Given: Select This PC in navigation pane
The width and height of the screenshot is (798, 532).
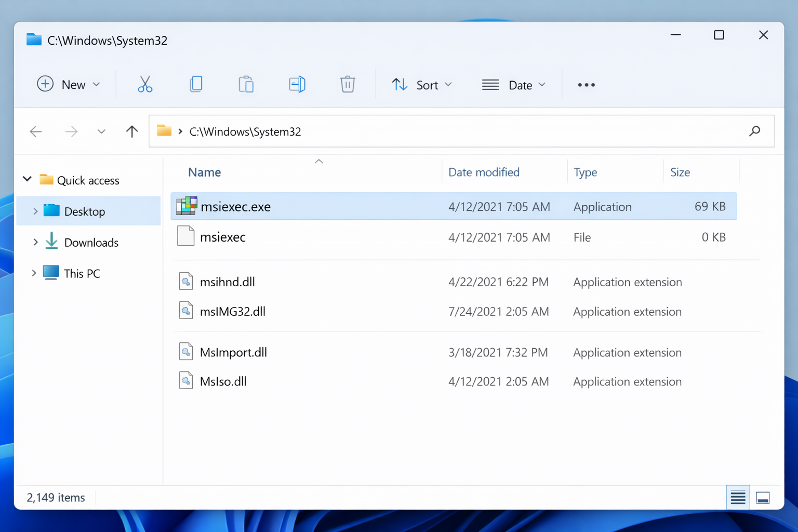Looking at the screenshot, I should coord(82,273).
